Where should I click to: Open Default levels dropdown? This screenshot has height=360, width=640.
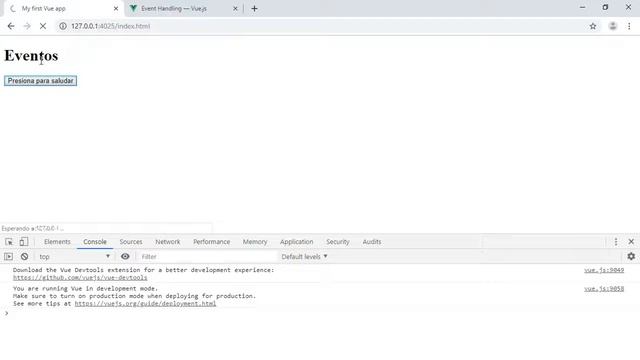click(x=304, y=256)
